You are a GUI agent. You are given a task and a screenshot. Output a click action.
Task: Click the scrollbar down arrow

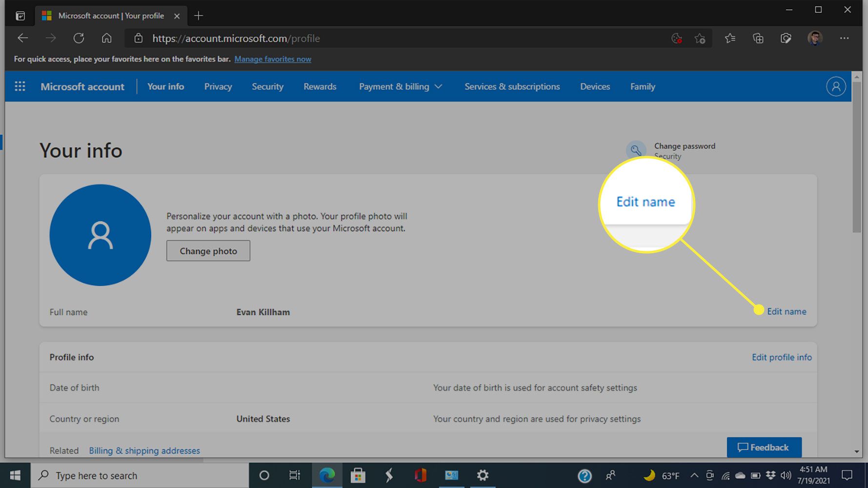pos(857,452)
